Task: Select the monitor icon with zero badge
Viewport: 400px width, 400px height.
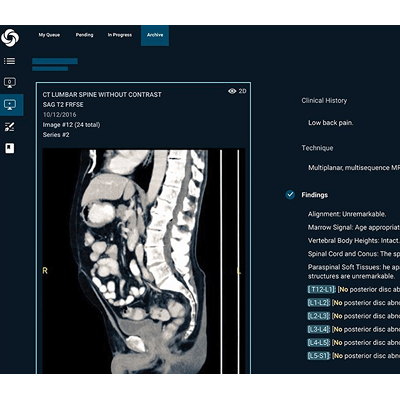Action: coord(10,82)
